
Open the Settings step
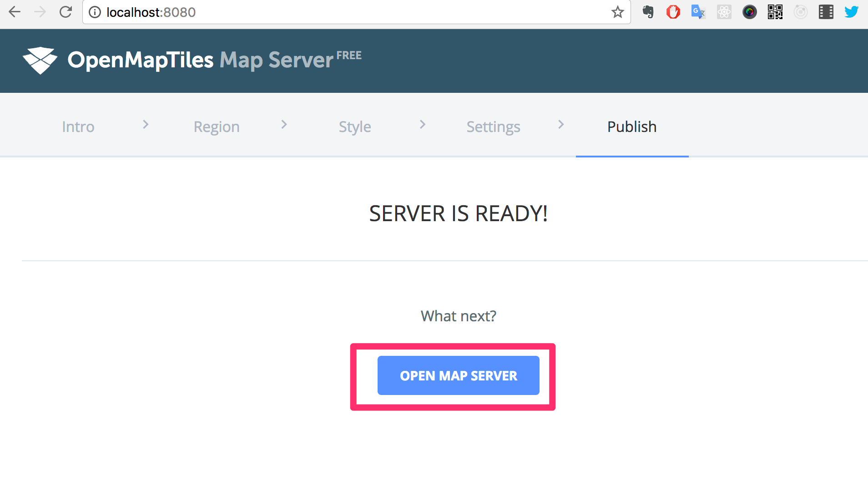(x=493, y=127)
